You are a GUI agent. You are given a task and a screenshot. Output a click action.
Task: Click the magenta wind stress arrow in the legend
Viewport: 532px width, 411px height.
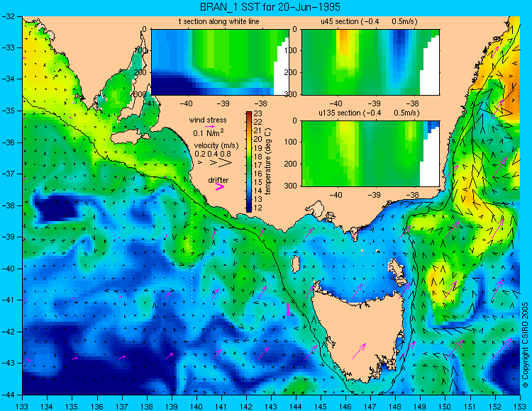[x=209, y=126]
